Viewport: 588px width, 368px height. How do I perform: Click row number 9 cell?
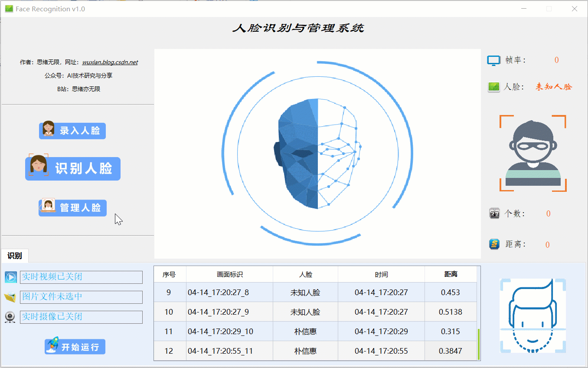tap(170, 292)
